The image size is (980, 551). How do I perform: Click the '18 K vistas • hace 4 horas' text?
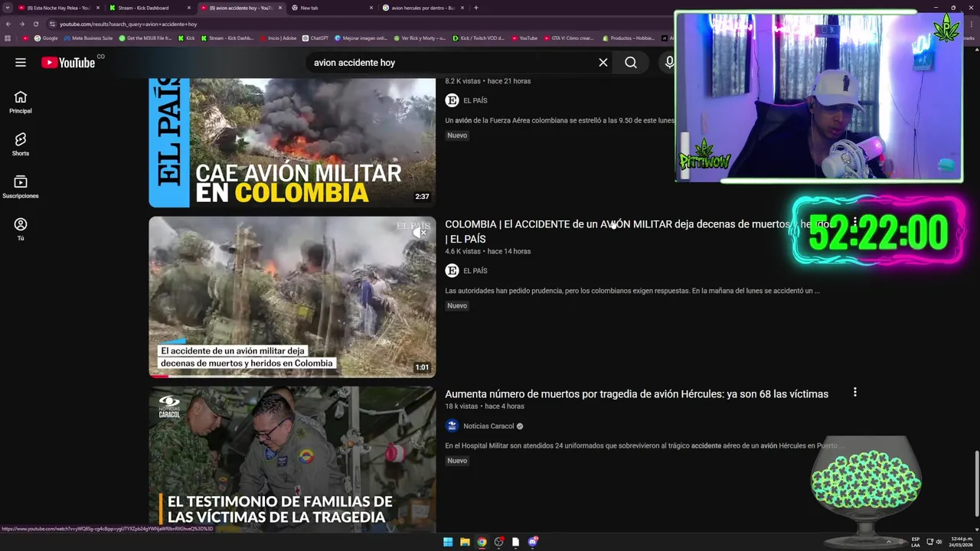click(x=485, y=406)
